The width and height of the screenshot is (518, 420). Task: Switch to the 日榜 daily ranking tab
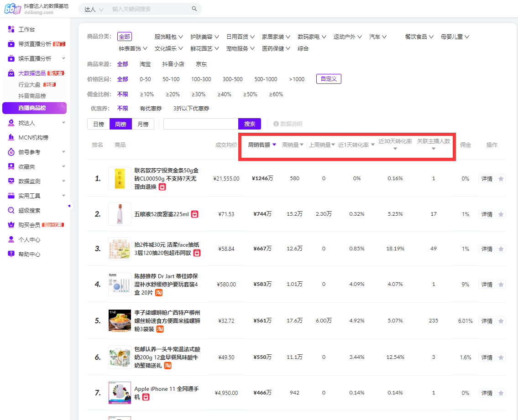tap(98, 124)
